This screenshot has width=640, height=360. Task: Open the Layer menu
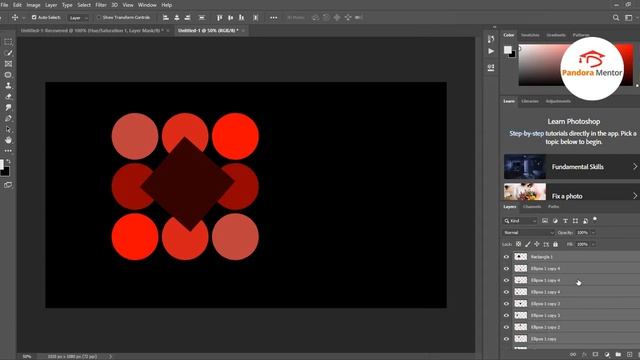51,5
